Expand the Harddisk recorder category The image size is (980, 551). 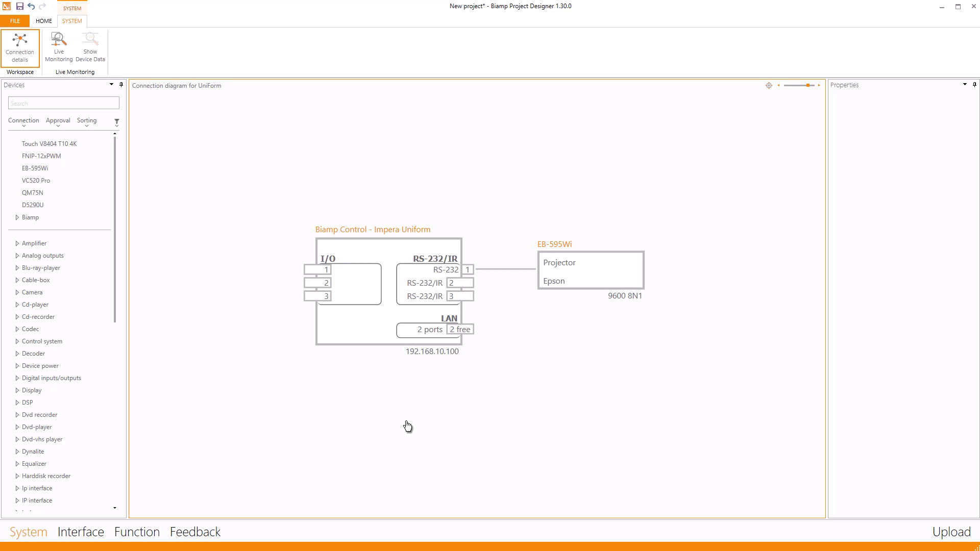17,476
